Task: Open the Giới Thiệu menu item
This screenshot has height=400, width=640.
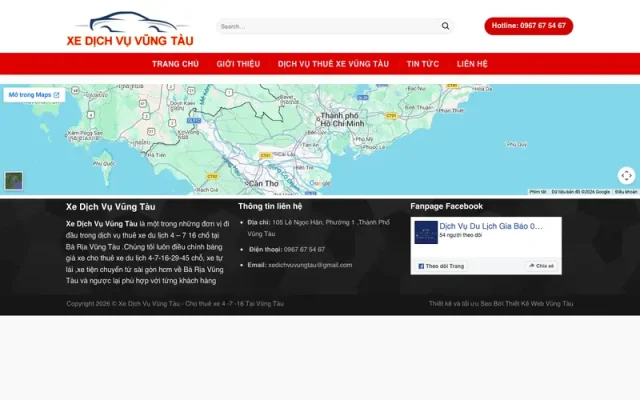Action: 238,64
